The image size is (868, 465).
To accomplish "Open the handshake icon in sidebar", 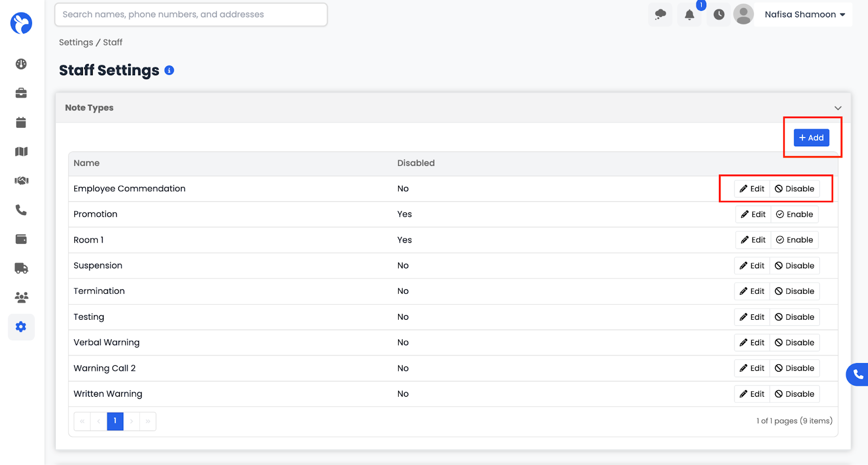I will click(21, 180).
